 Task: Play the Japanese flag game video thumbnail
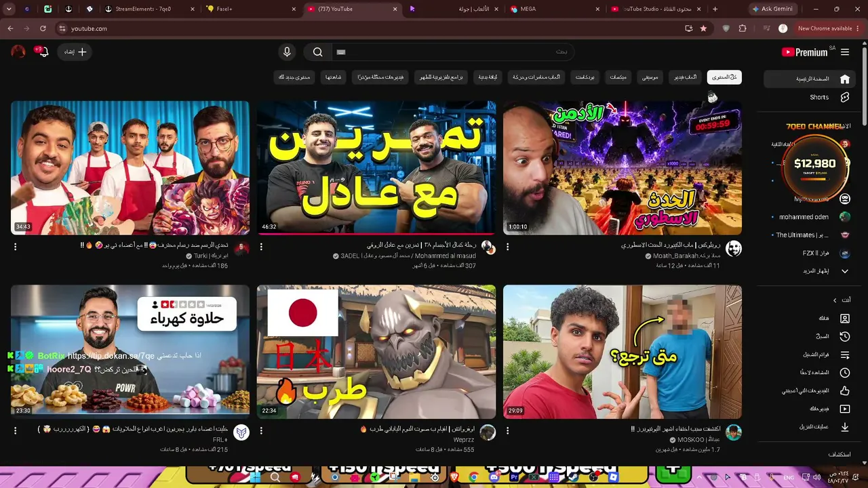[376, 352]
